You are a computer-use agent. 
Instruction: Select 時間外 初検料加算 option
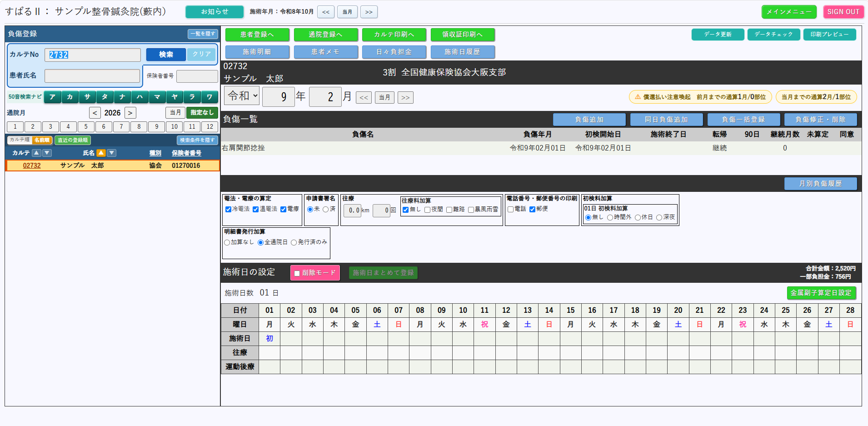tap(610, 218)
